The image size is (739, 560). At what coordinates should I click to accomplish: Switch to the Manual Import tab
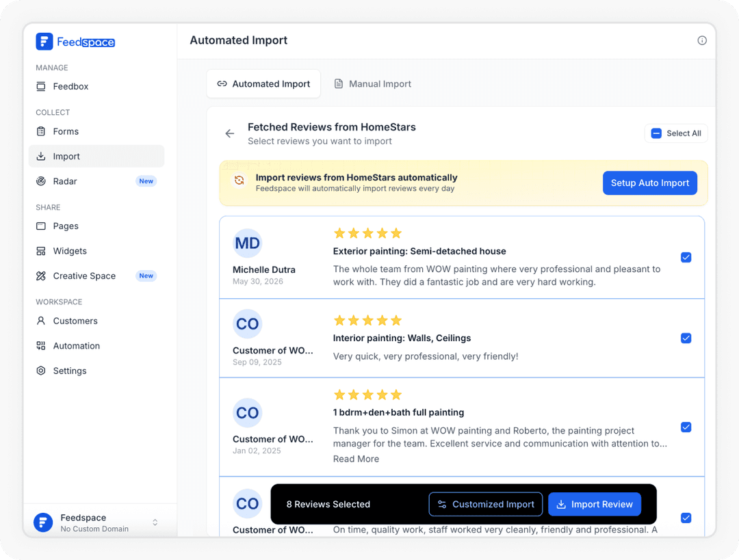pyautogui.click(x=372, y=84)
